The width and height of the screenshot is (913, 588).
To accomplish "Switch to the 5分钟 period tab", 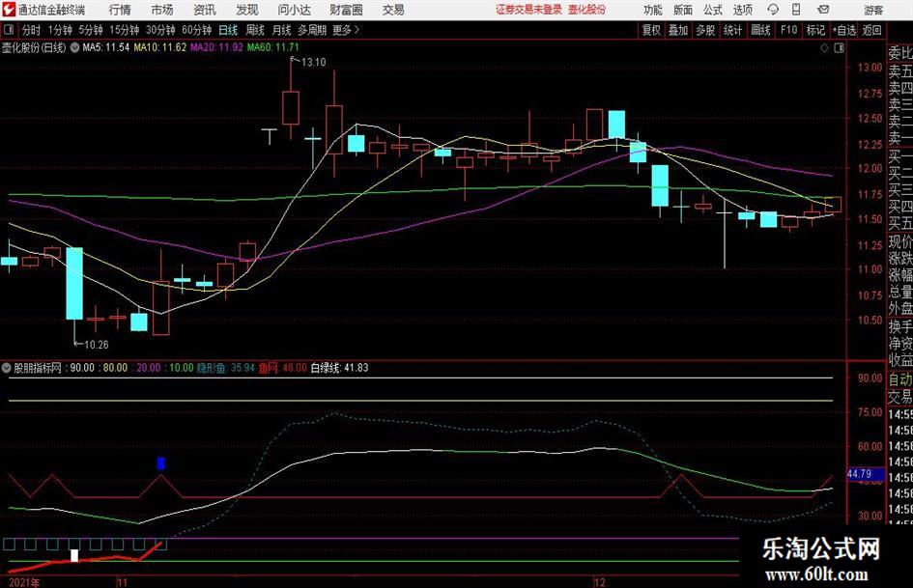I will tap(91, 30).
